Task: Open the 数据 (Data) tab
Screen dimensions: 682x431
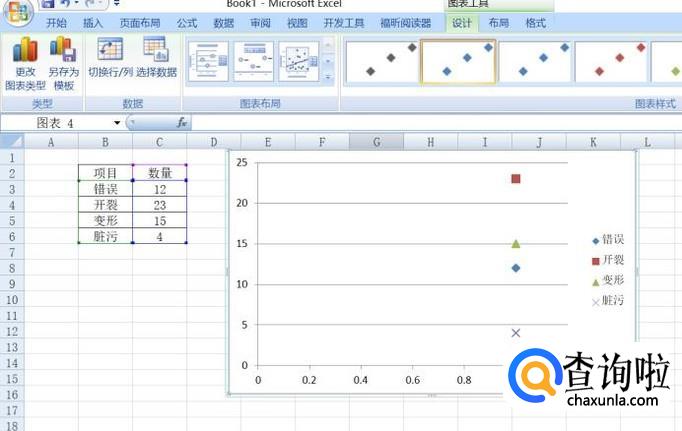Action: click(x=224, y=23)
